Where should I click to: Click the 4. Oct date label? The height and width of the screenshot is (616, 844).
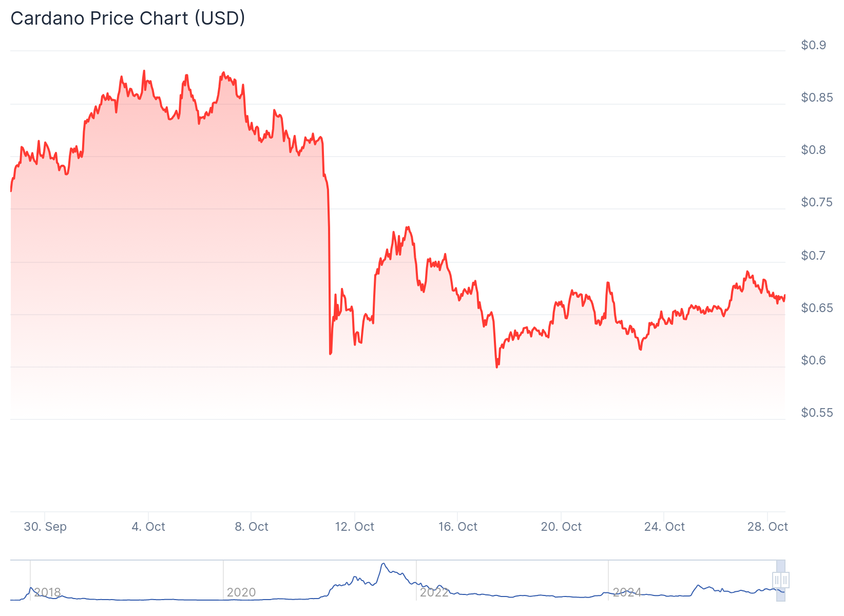148,527
